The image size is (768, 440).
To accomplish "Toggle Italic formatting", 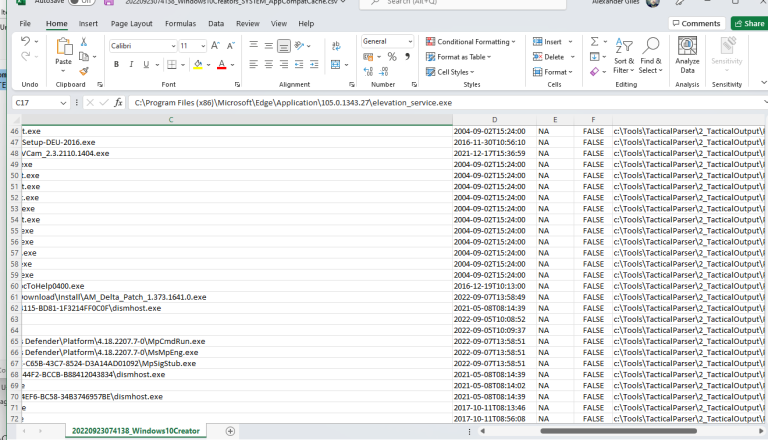I will 131,64.
